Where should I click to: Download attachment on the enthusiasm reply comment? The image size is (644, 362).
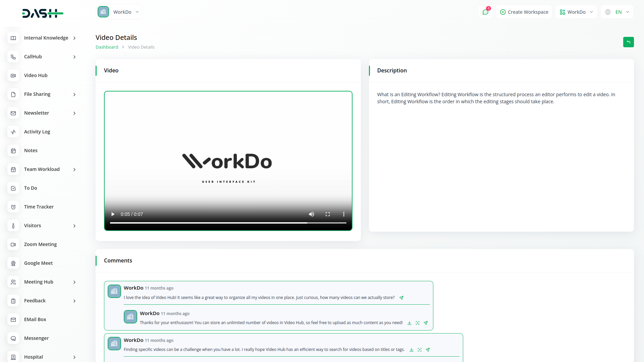pyautogui.click(x=410, y=323)
